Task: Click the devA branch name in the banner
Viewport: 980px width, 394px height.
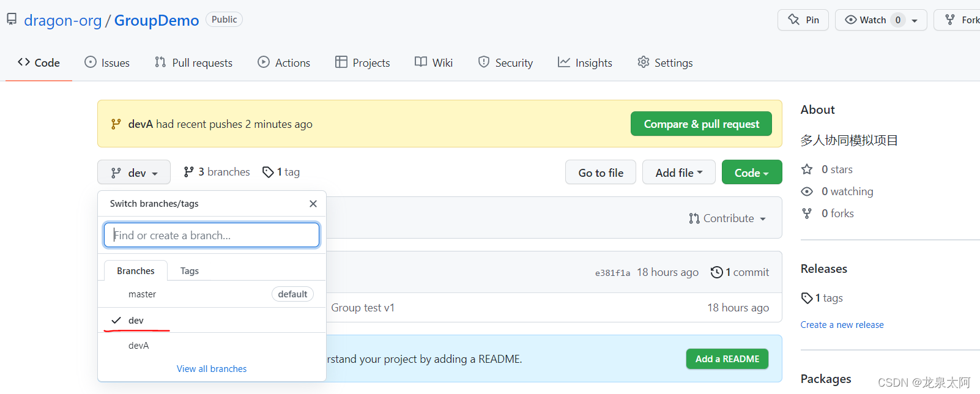Action: pos(141,124)
